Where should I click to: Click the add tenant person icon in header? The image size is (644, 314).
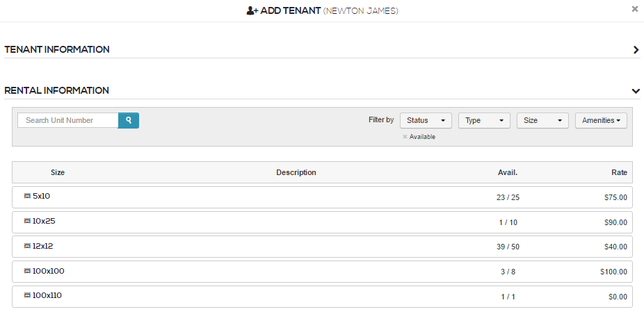[x=252, y=10]
